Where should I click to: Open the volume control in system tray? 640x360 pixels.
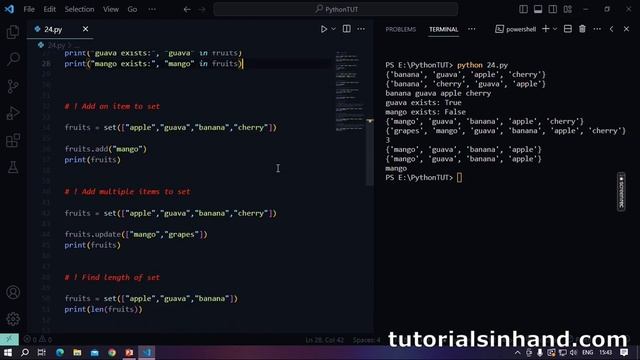tap(573, 352)
